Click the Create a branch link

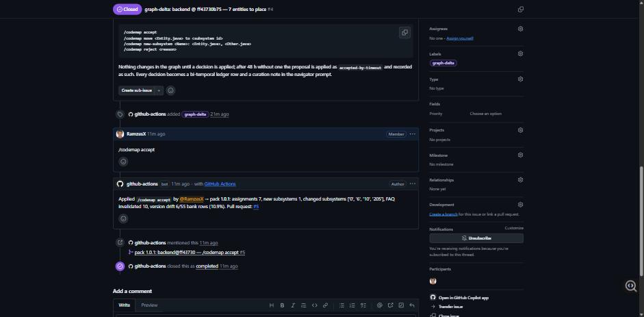tap(443, 214)
